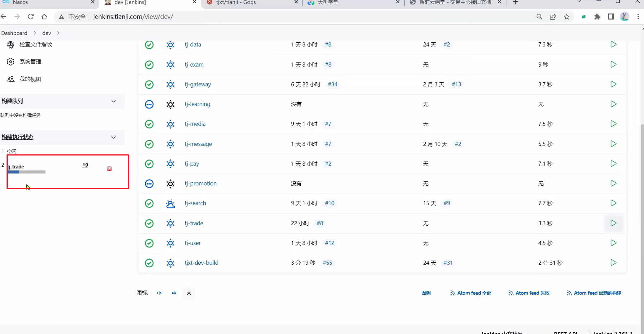Select large icon size 大
This screenshot has height=334, width=644.
[x=189, y=293]
